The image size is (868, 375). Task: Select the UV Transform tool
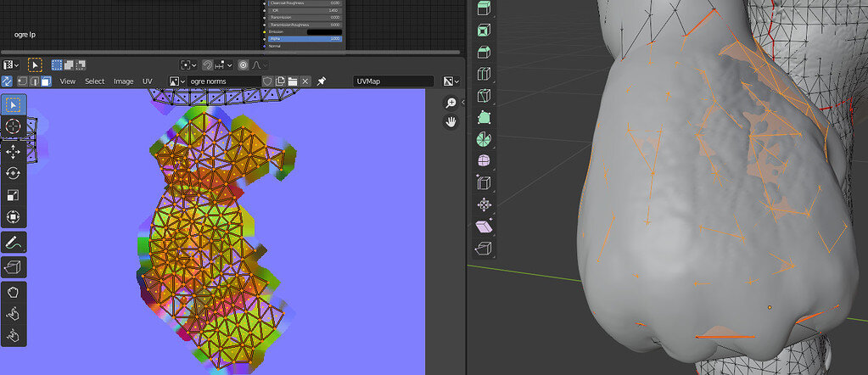pyautogui.click(x=14, y=216)
